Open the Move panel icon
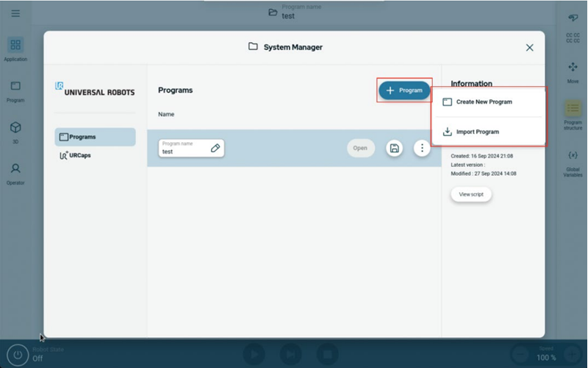The width and height of the screenshot is (588, 368). click(x=573, y=71)
